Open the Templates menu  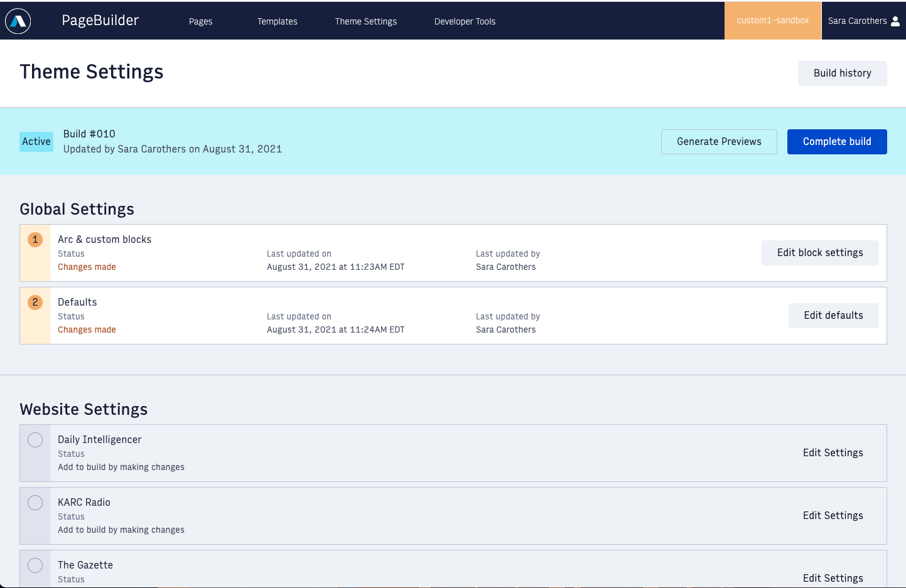(x=278, y=21)
